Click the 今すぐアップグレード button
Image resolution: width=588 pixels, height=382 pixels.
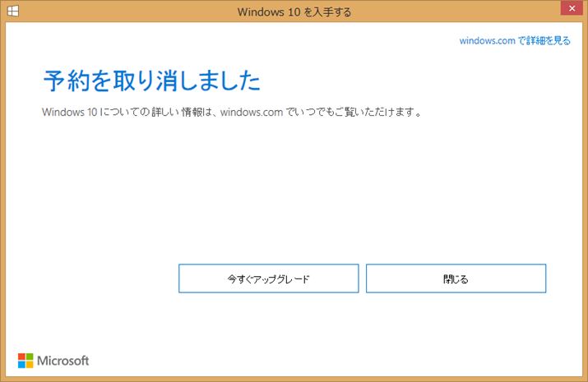point(268,278)
